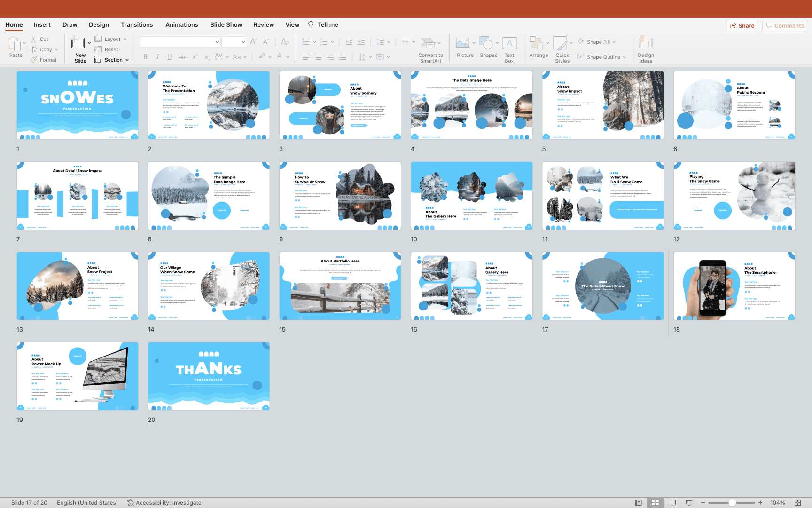Click the Picture insert icon
The width and height of the screenshot is (812, 508).
point(462,43)
